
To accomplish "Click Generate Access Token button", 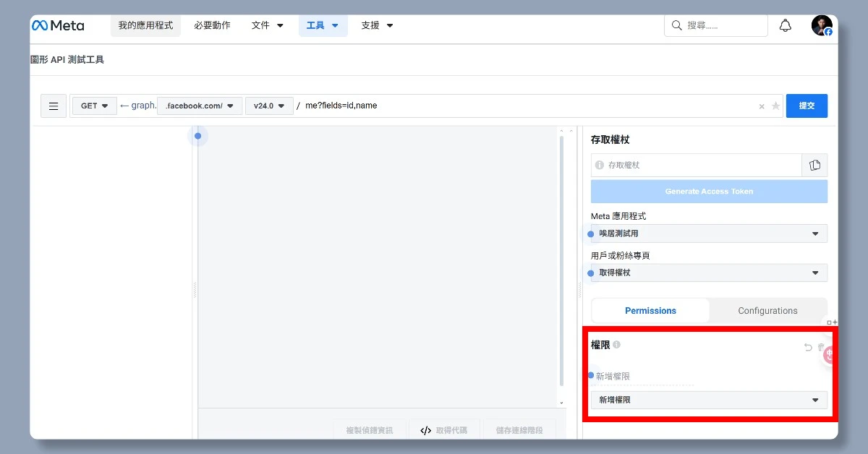I will point(709,192).
